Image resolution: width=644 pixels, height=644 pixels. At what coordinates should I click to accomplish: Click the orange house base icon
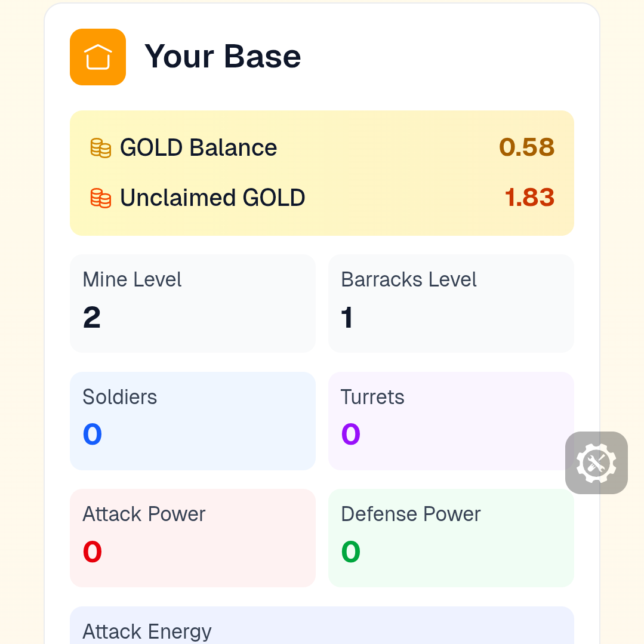(98, 57)
